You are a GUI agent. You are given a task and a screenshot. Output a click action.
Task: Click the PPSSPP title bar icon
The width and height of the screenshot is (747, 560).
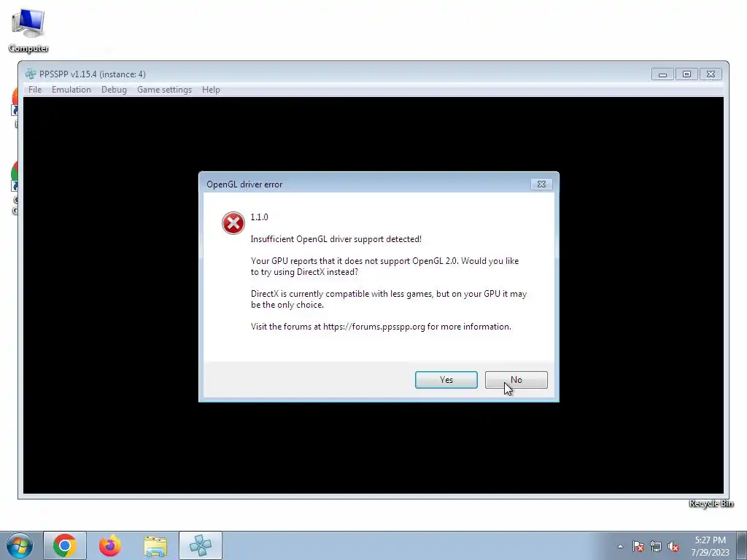31,74
